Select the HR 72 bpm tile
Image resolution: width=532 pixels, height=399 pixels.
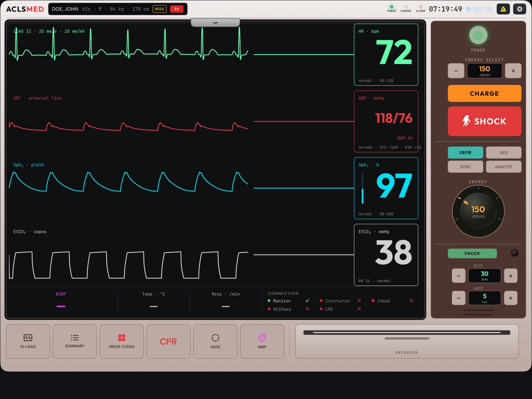tap(386, 55)
